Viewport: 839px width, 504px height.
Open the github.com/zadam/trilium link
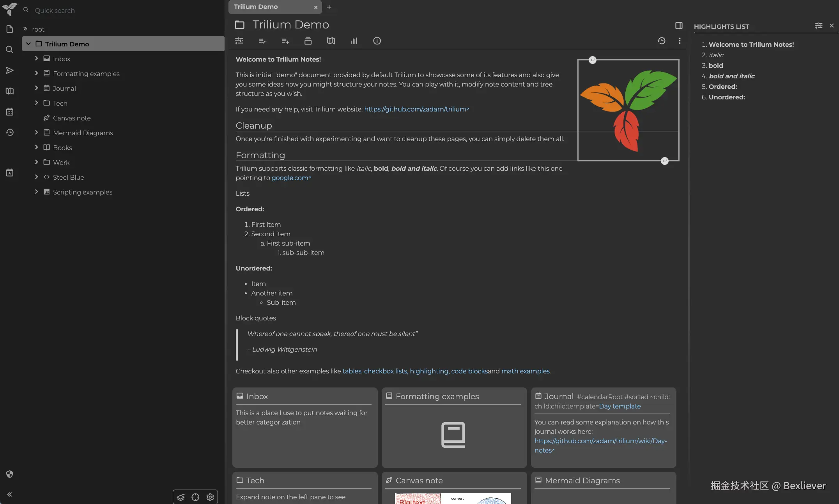415,109
